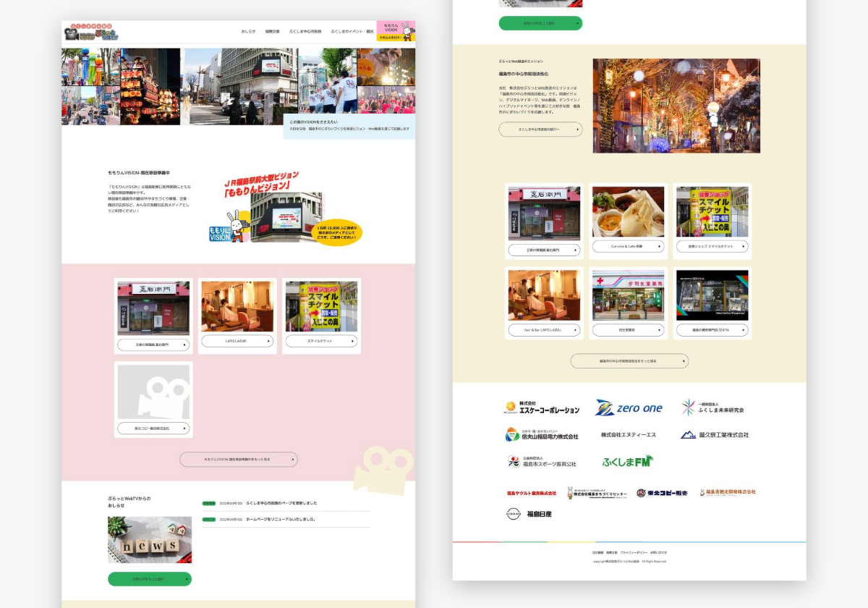The height and width of the screenshot is (608, 868).
Task: Select 協賛企業 in the top navigation
Action: pos(272,32)
